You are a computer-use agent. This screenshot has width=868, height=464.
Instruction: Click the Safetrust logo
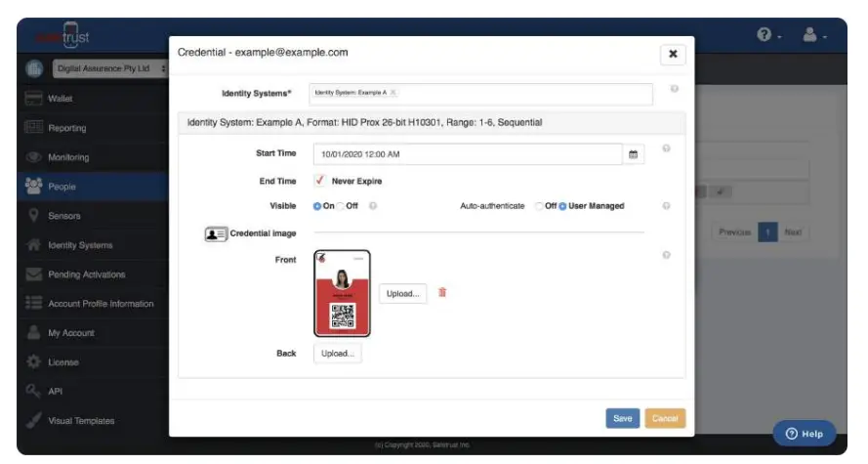62,36
